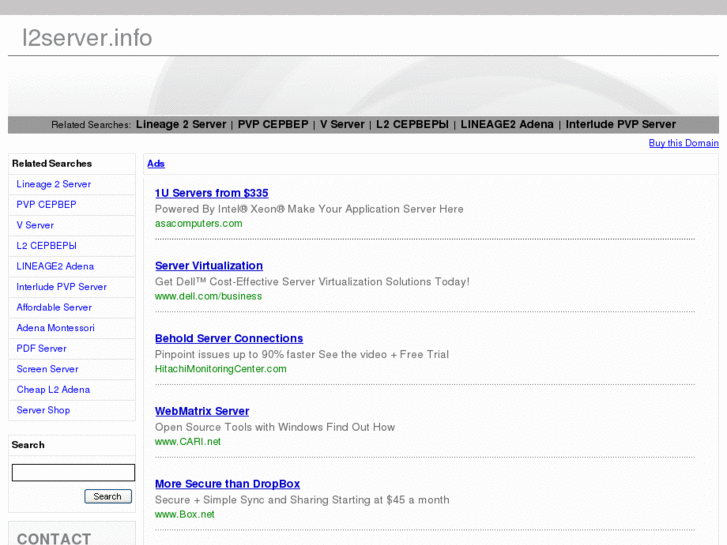727x545 pixels.
Task: Select PVP СЕРВЕР in sidebar list
Action: pos(46,205)
